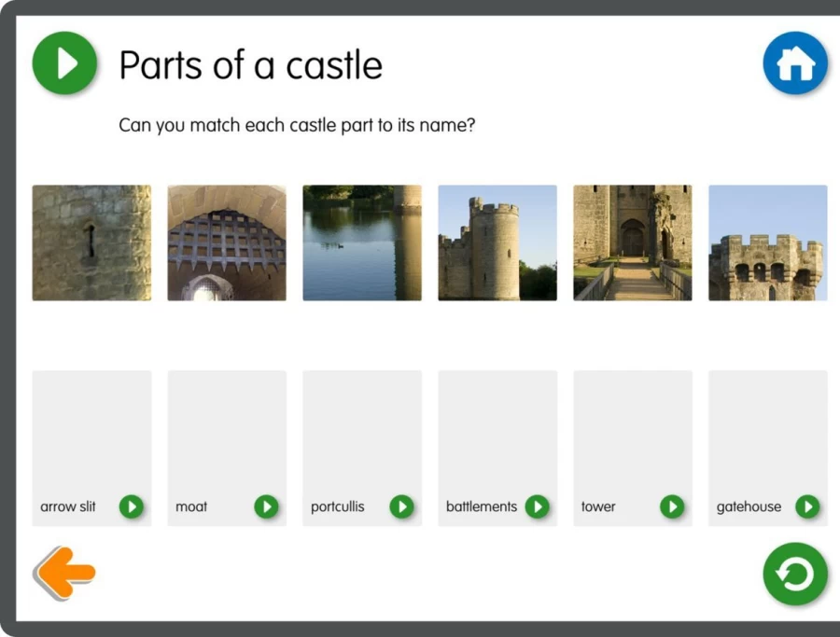Viewport: 840px width, 637px height.
Task: Select the arrow slit stone wall photo
Action: (91, 243)
